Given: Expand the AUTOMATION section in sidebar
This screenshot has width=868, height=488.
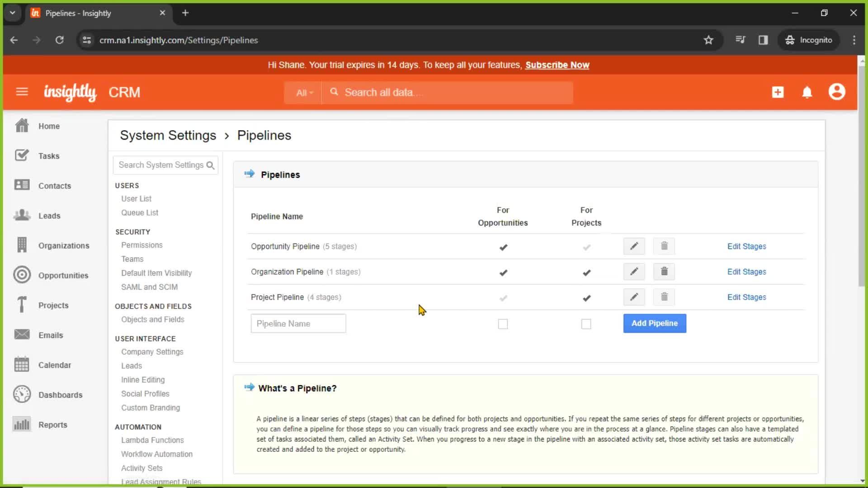Looking at the screenshot, I should (138, 427).
